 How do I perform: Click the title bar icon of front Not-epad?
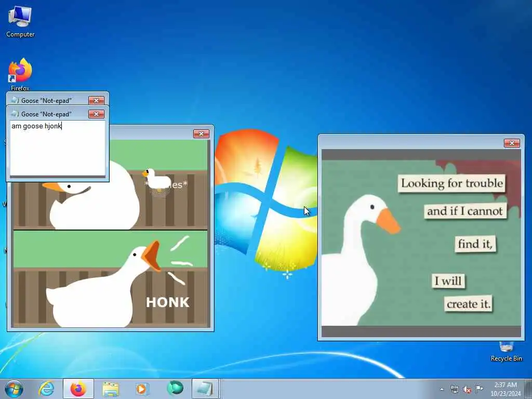click(x=15, y=114)
